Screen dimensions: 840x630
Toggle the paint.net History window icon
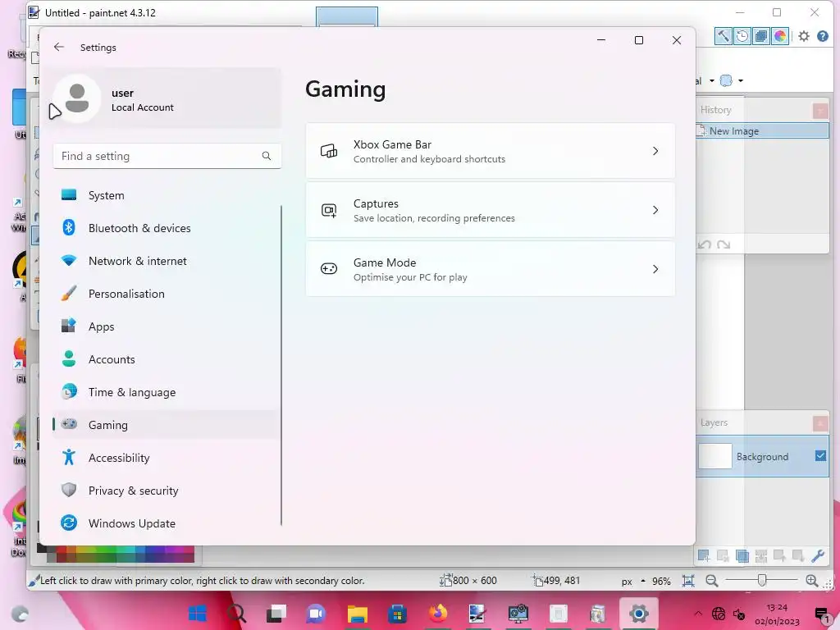point(742,36)
